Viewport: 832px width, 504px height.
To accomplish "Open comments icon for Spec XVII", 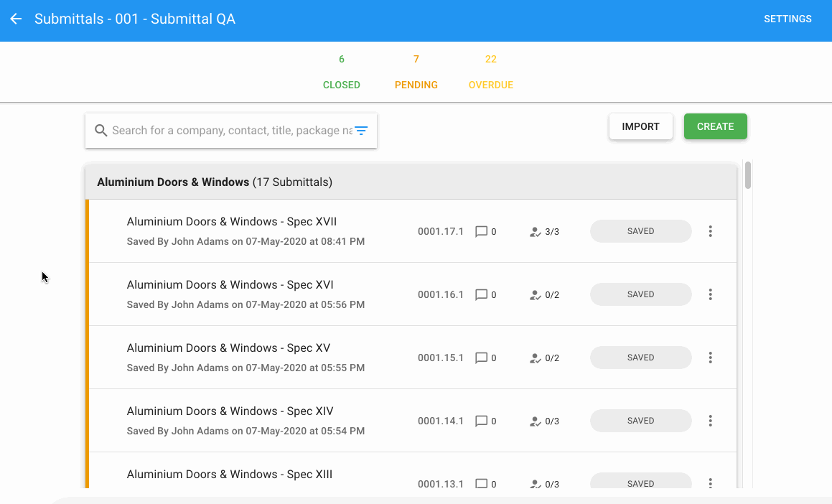I will coord(481,231).
